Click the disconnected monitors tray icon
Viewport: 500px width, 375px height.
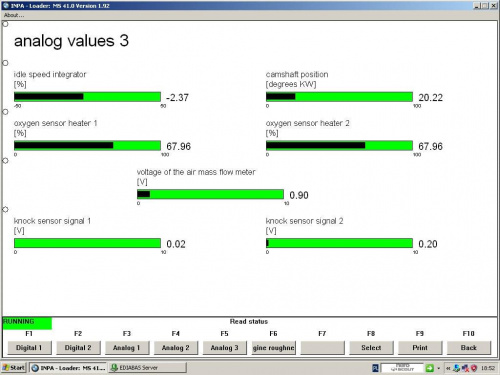[x=465, y=368]
